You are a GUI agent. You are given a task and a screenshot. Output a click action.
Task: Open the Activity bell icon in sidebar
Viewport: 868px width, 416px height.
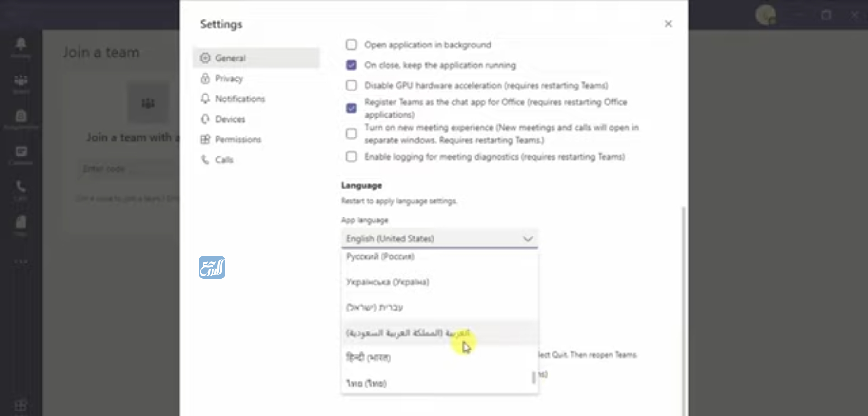click(21, 45)
